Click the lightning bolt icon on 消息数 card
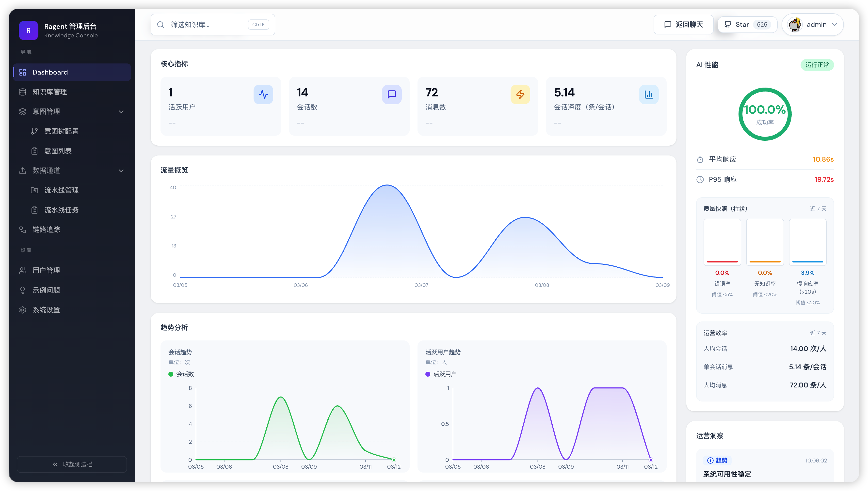Viewport: 868px width, 491px height. (520, 94)
